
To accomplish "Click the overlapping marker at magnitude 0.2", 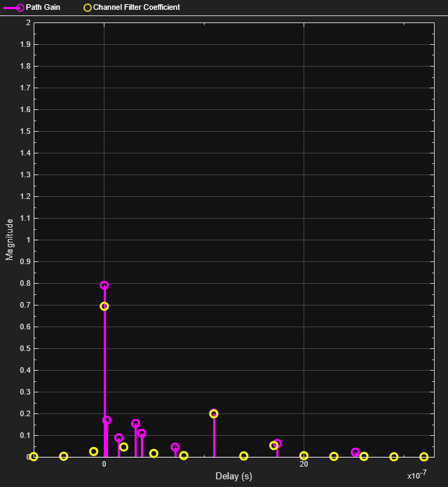I will click(x=214, y=413).
